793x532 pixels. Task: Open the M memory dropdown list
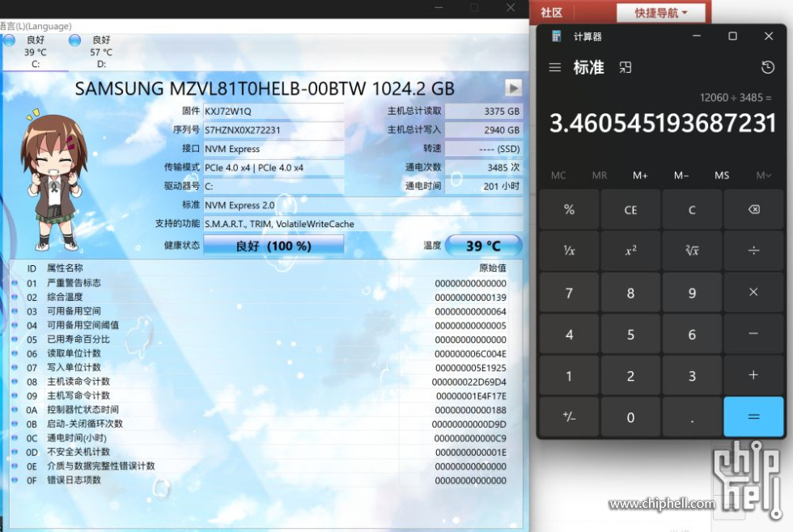tap(763, 175)
